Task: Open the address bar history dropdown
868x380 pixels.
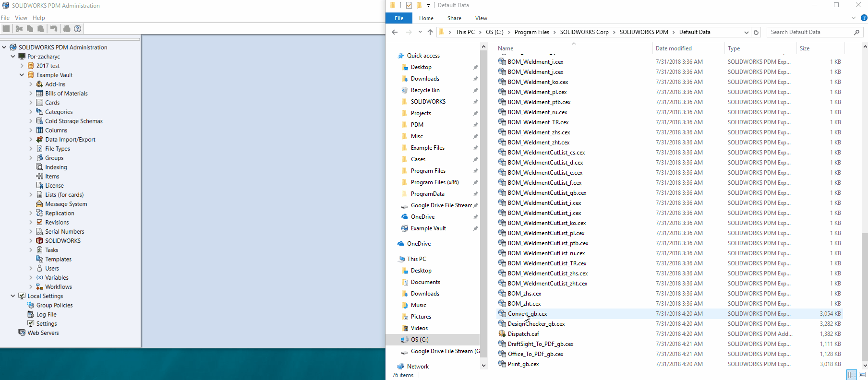Action: point(746,32)
